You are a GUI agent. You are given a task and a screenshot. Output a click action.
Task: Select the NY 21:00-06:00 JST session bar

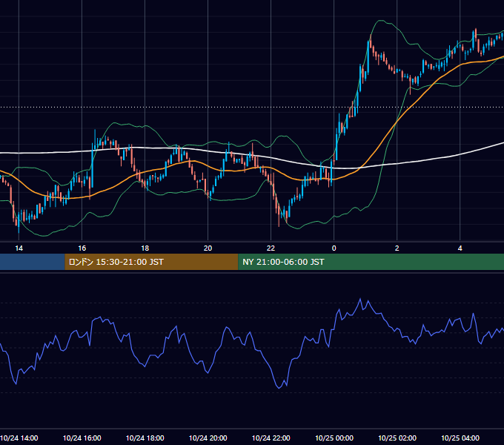tap(371, 262)
